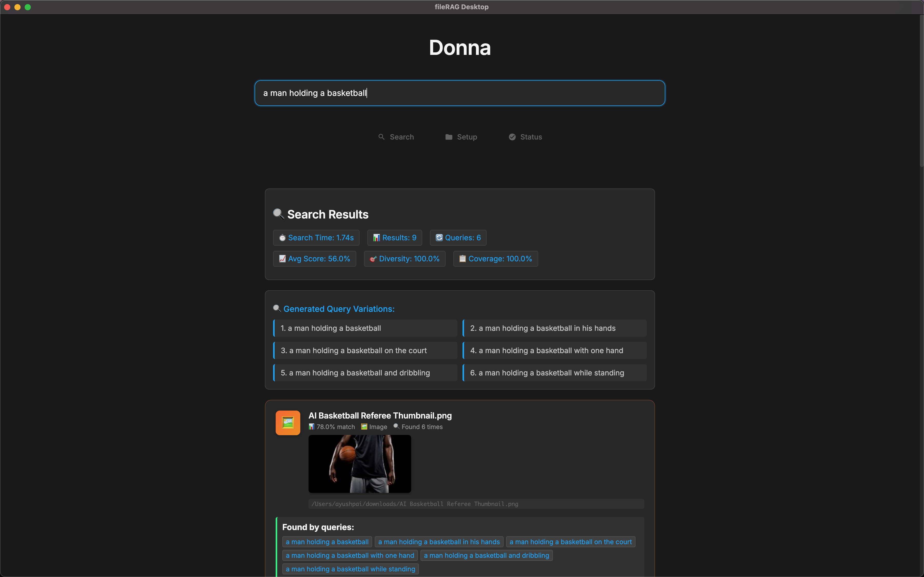Open the Status tab

(x=525, y=137)
